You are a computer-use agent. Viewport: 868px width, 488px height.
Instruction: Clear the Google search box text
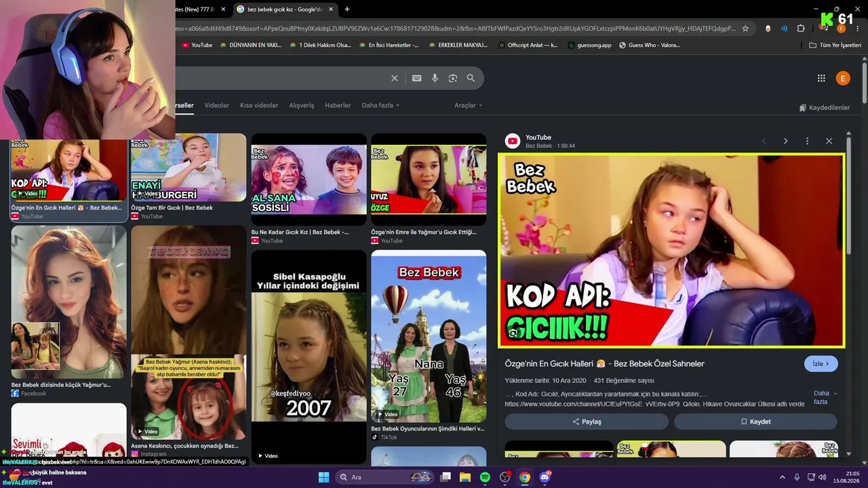[395, 78]
